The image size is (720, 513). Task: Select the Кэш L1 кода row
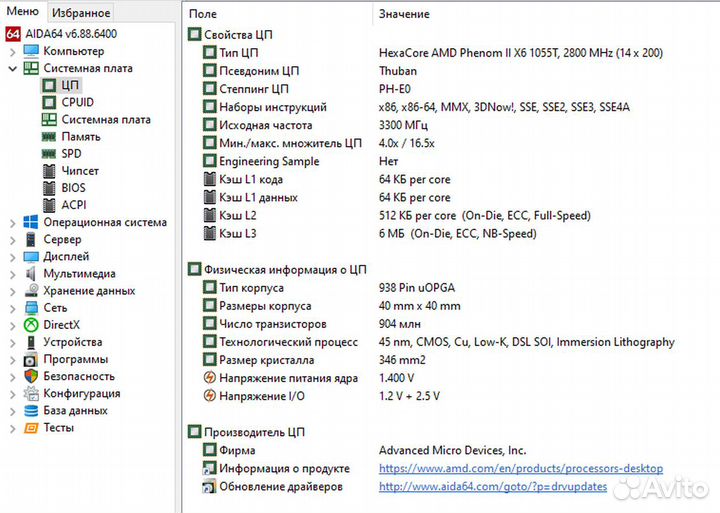pyautogui.click(x=326, y=180)
